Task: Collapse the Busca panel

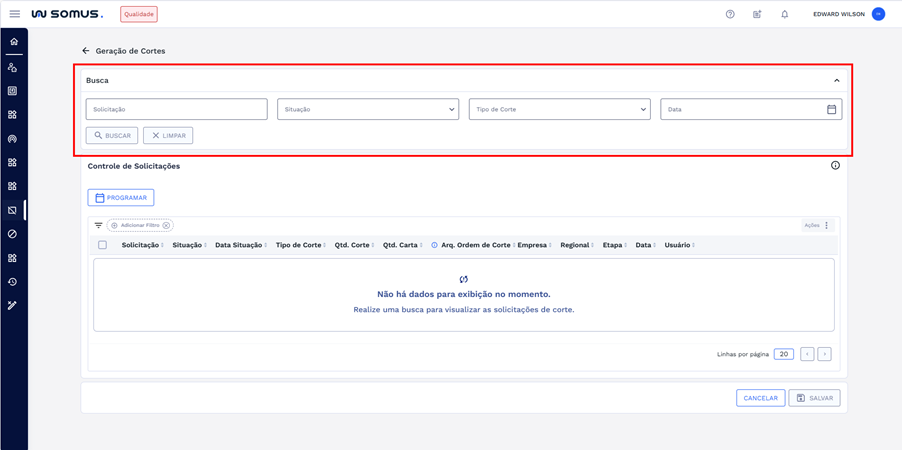Action: point(836,81)
